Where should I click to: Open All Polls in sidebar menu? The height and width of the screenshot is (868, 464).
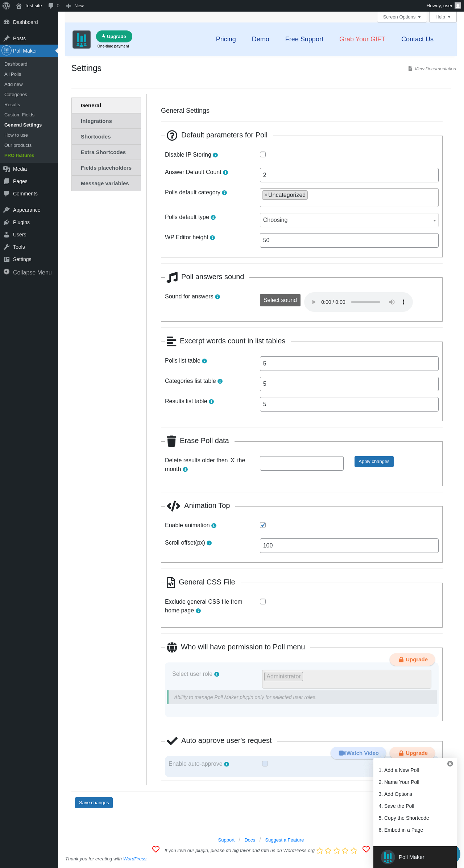tap(13, 74)
